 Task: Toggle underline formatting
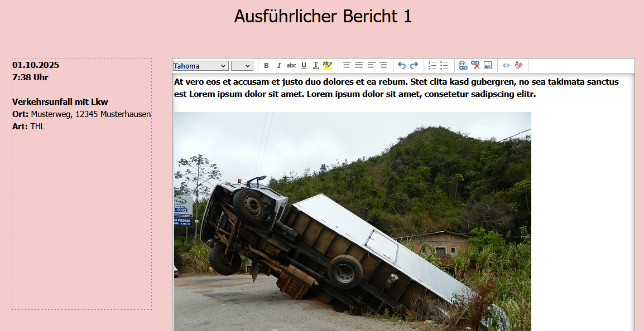click(304, 66)
